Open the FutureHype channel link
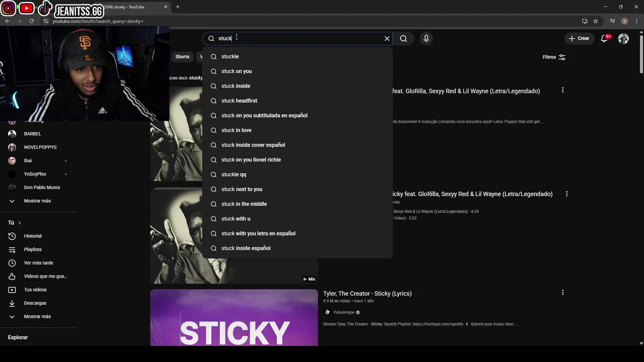Screen dimensions: 644x362 coord(344,312)
